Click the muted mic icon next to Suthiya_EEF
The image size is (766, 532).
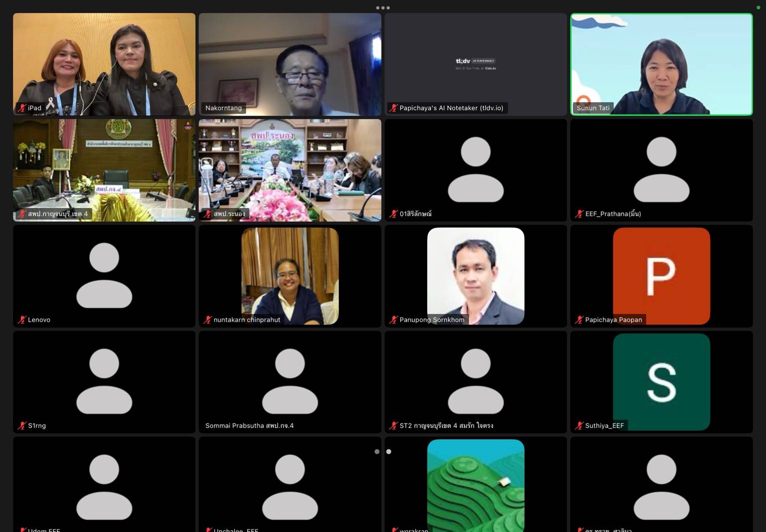coord(579,425)
